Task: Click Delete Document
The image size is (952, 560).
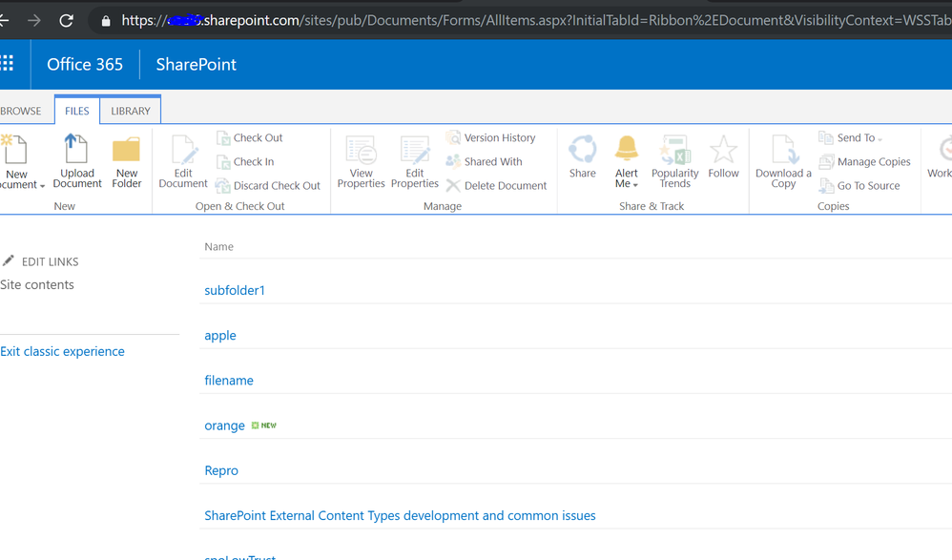Action: tap(497, 185)
